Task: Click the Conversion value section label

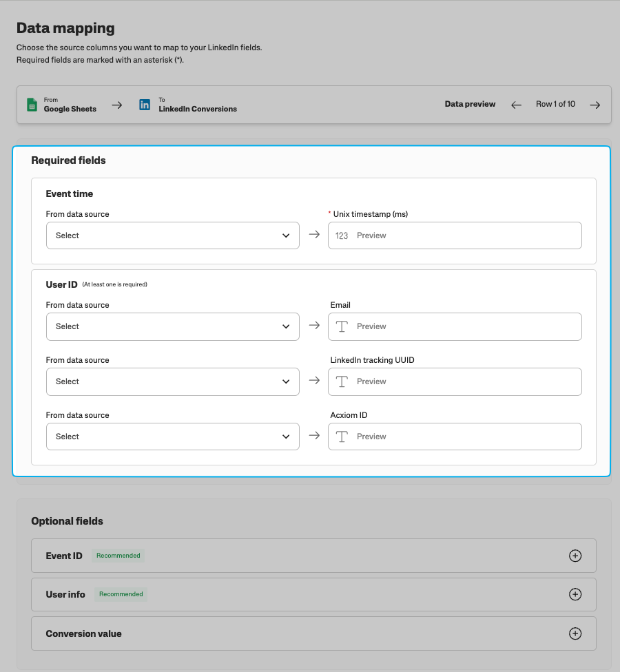Action: tap(83, 633)
